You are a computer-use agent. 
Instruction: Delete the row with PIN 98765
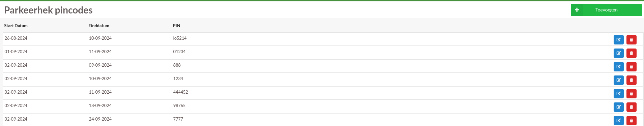tap(631, 107)
